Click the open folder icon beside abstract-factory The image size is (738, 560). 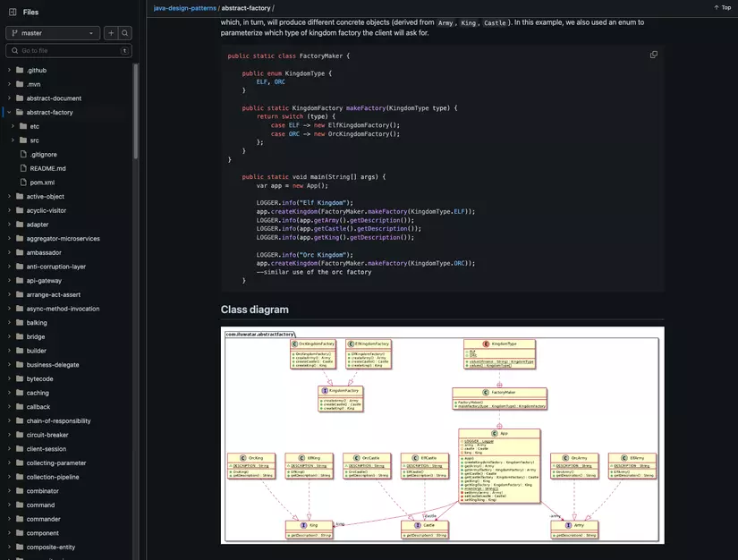pyautogui.click(x=21, y=110)
